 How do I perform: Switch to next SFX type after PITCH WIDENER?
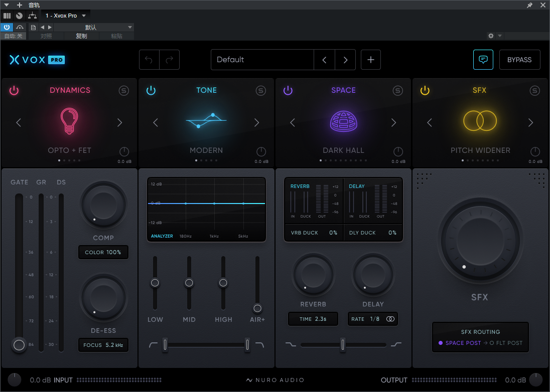point(531,123)
